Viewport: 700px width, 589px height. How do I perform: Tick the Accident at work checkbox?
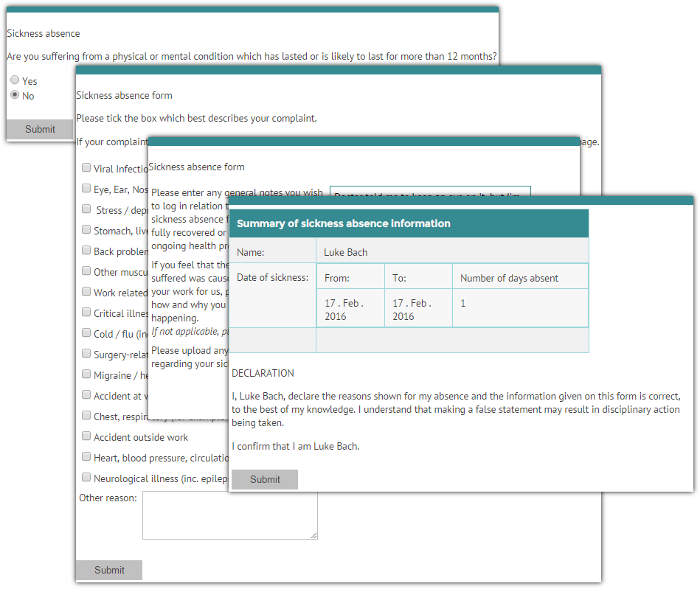coord(86,394)
